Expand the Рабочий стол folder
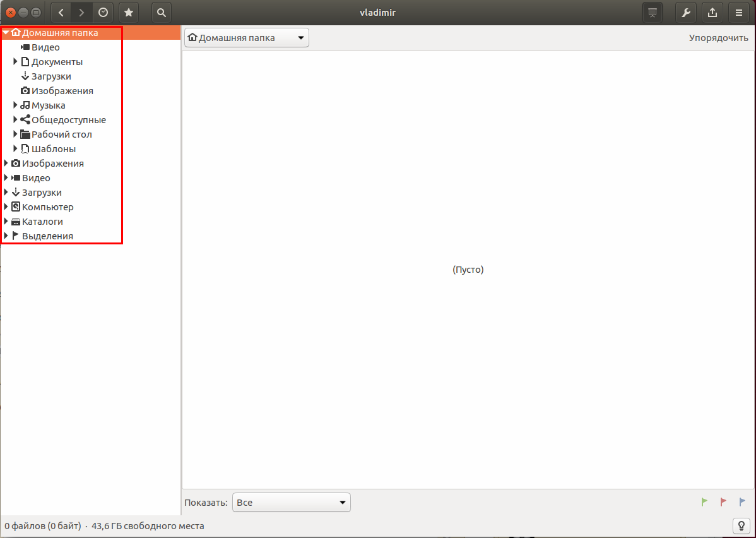Viewport: 756px width, 538px height. point(15,134)
